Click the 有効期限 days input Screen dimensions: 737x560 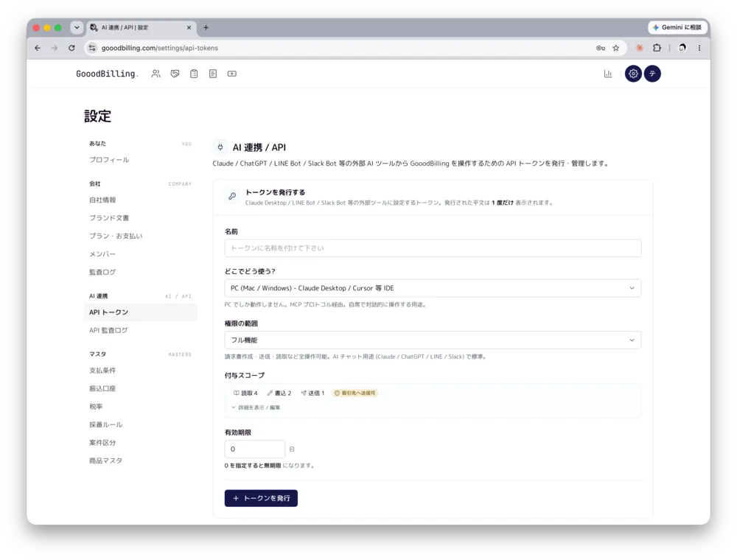coord(255,449)
